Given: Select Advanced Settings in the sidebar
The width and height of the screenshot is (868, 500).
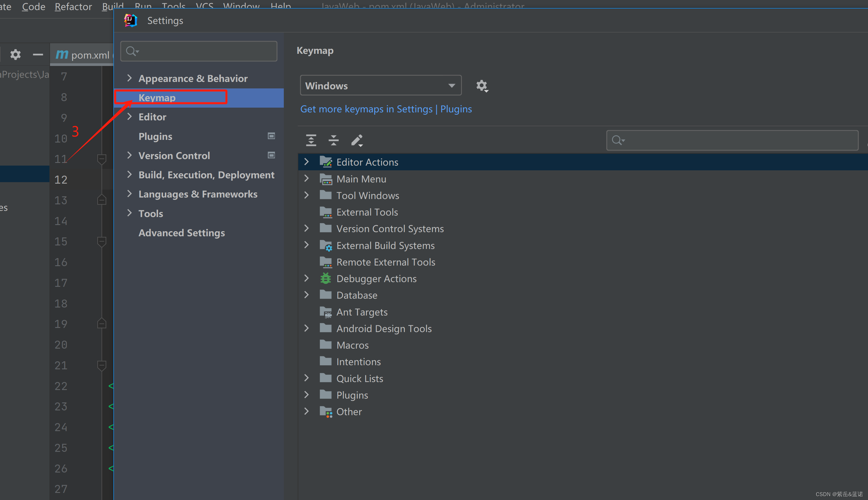Looking at the screenshot, I should click(181, 233).
